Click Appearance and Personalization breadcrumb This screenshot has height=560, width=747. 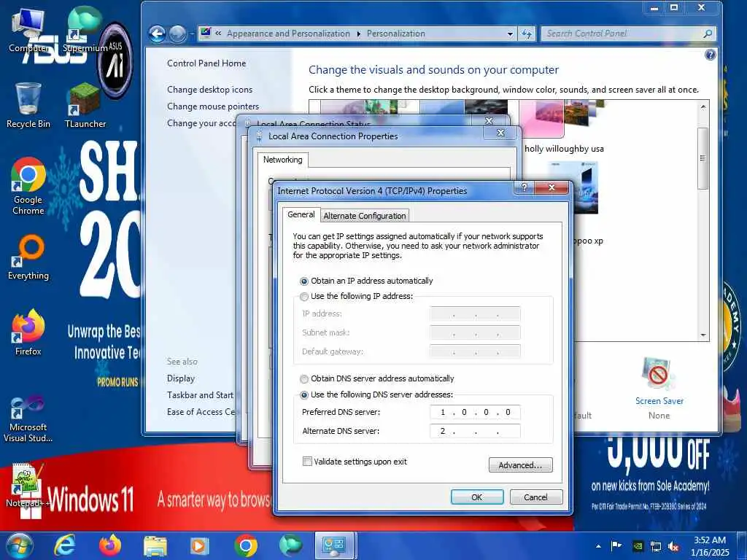(x=288, y=34)
